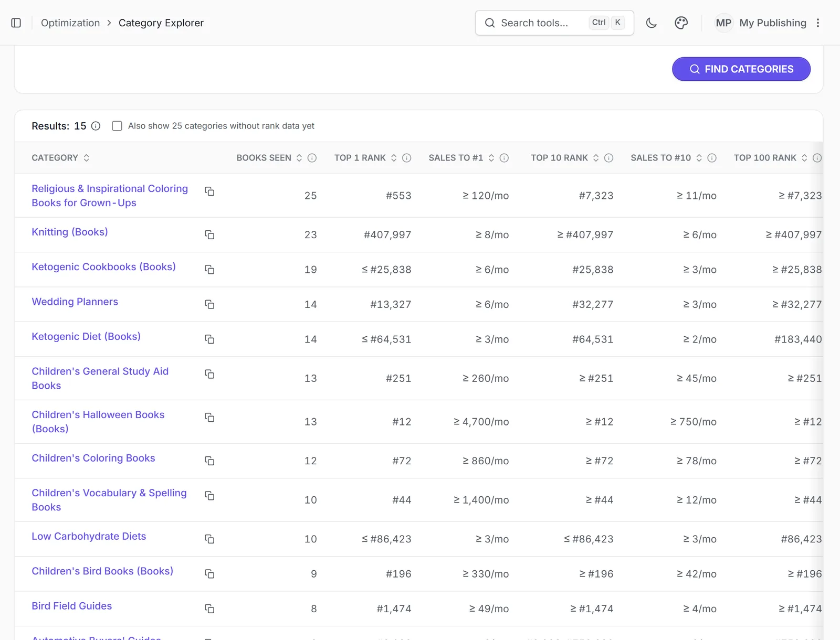Copy the Children's Bird Books category
Viewport: 840px width, 640px height.
click(209, 574)
